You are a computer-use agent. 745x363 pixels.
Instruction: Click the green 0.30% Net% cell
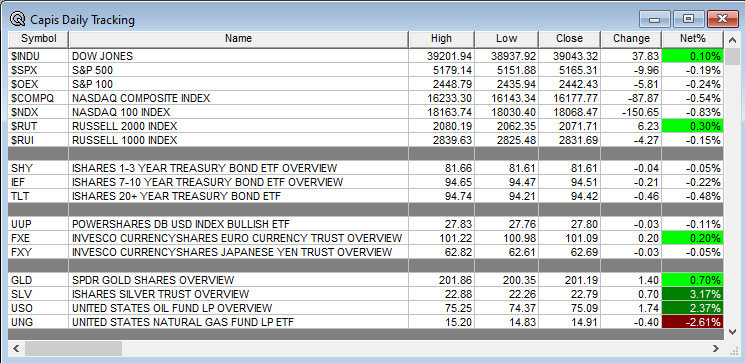tap(692, 126)
